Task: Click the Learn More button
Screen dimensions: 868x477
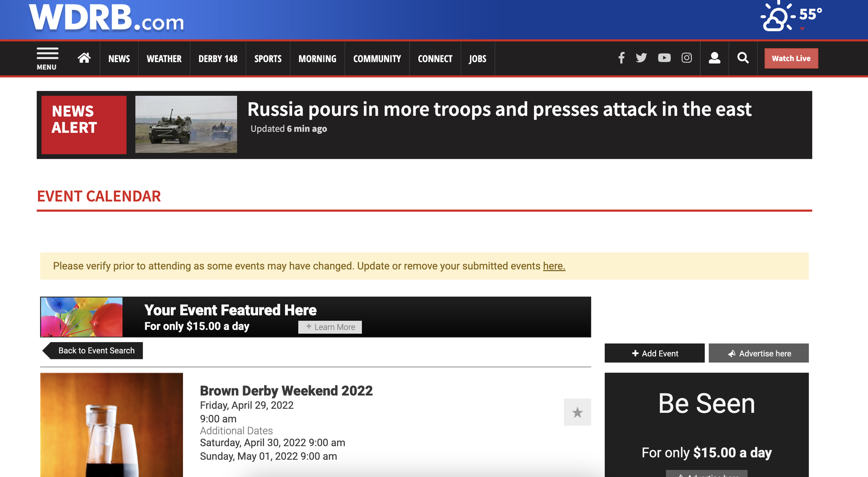Action: 330,327
